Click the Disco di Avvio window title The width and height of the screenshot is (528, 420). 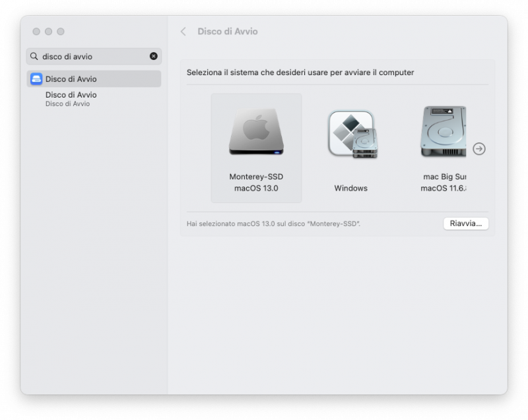[228, 31]
